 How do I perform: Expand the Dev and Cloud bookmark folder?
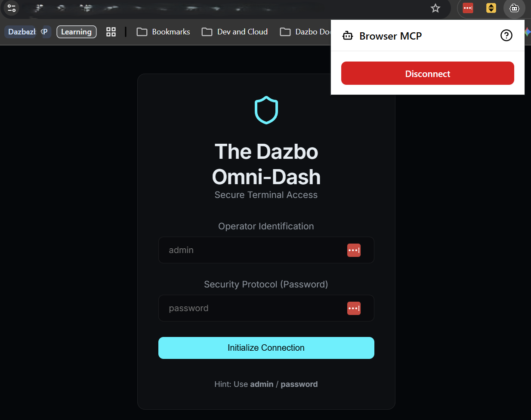coord(235,32)
